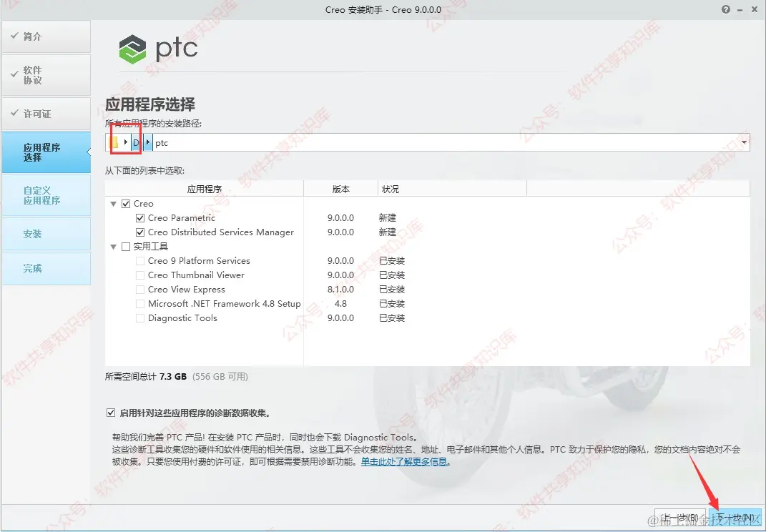Toggle Creo Distributed Services Manager checkbox
Viewport: 766px width, 532px height.
tap(140, 232)
